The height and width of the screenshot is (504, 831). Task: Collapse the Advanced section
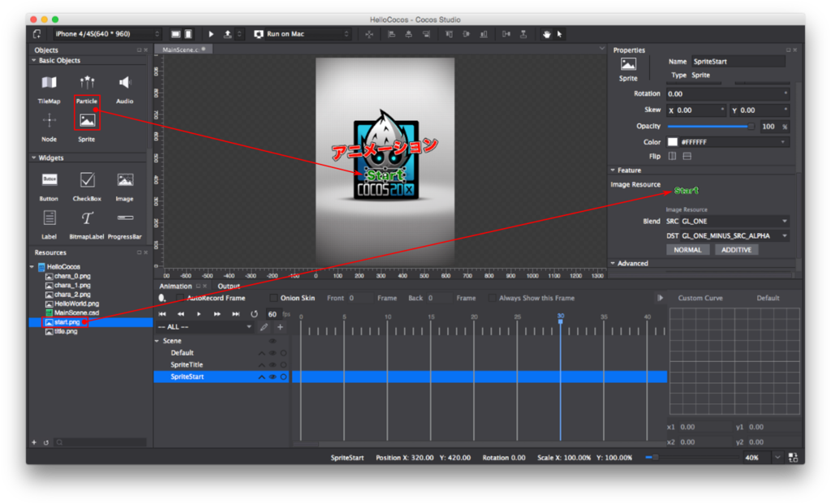[613, 264]
